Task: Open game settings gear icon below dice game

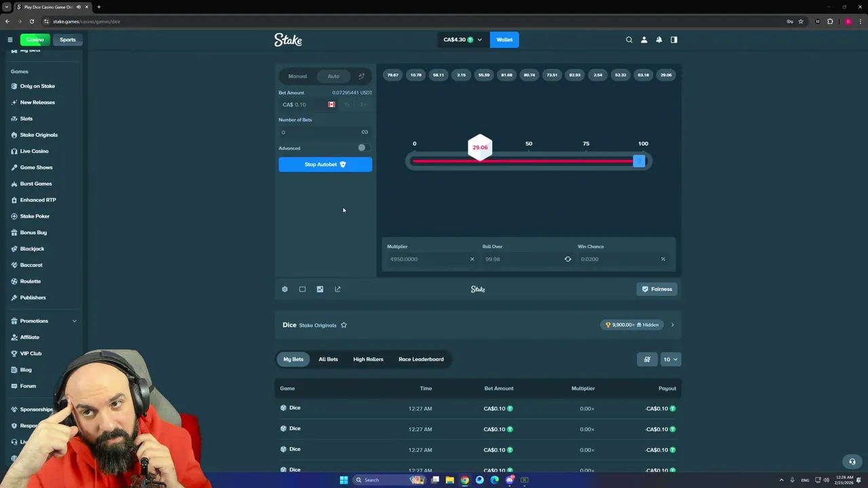Action: (285, 289)
